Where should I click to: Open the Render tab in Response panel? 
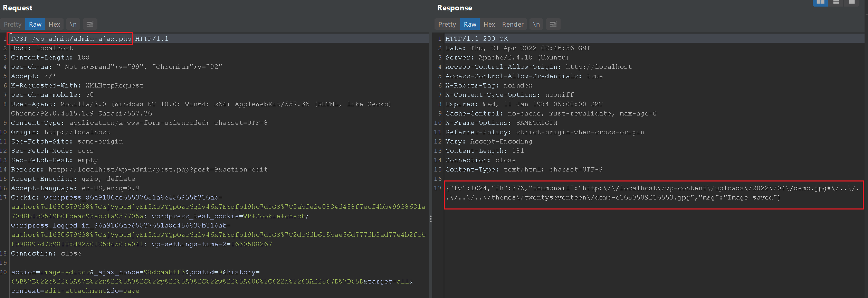click(513, 24)
